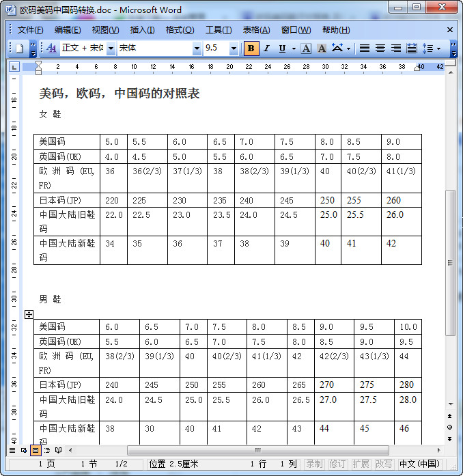The height and width of the screenshot is (476, 463).
Task: Toggle 修订 track changes in status bar
Action: (x=337, y=464)
